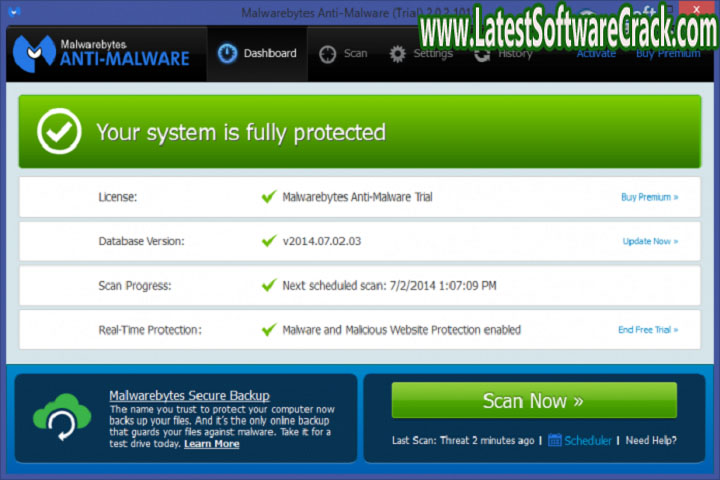Open the Settings tab

(422, 54)
